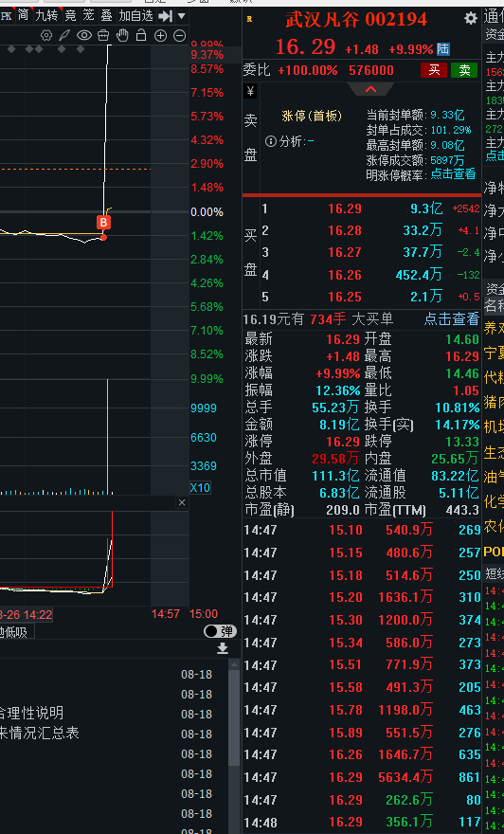Click the tick row with 5634.4万

click(362, 777)
